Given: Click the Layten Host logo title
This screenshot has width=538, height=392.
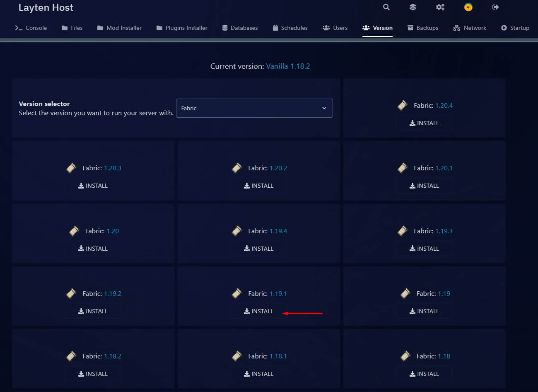Looking at the screenshot, I should tap(46, 7).
